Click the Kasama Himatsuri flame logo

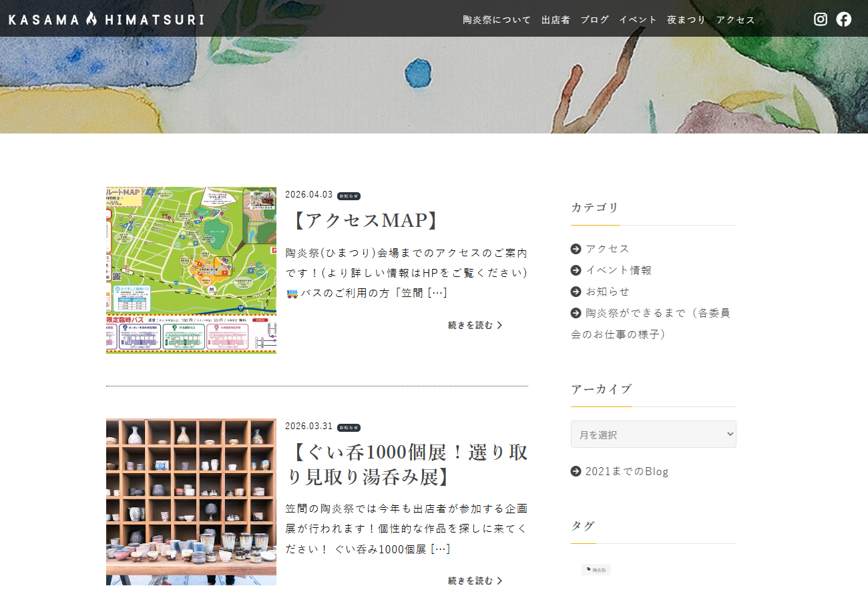(106, 19)
